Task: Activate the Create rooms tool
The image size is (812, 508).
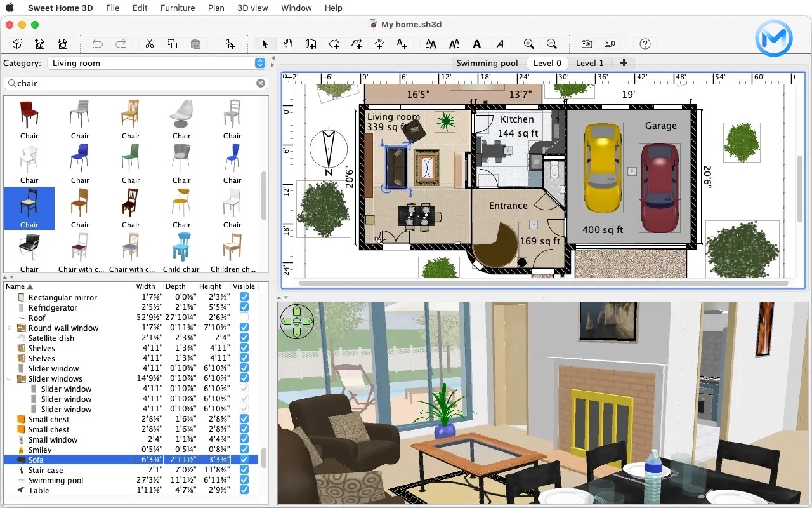Action: 334,44
